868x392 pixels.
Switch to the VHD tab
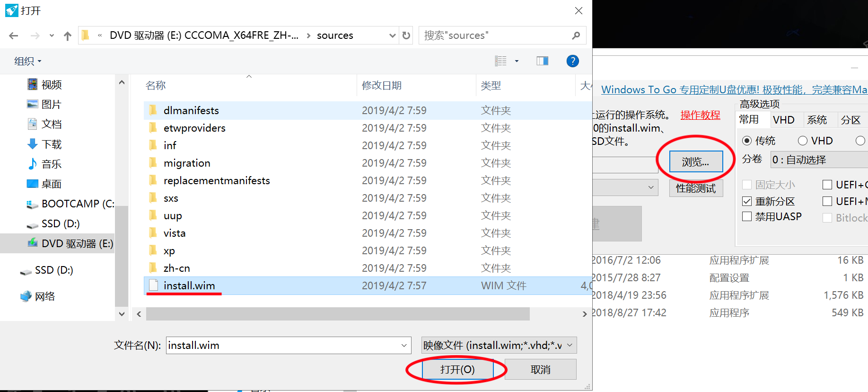(x=784, y=120)
